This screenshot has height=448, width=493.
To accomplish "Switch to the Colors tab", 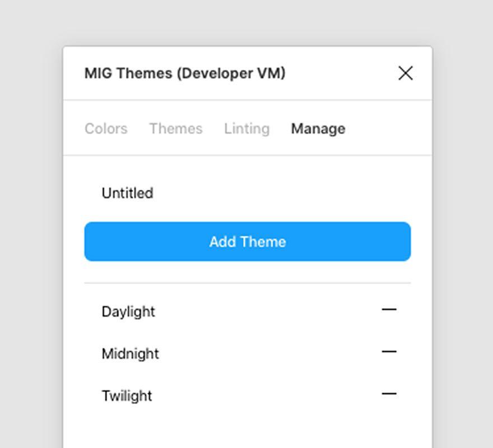I will click(x=106, y=129).
